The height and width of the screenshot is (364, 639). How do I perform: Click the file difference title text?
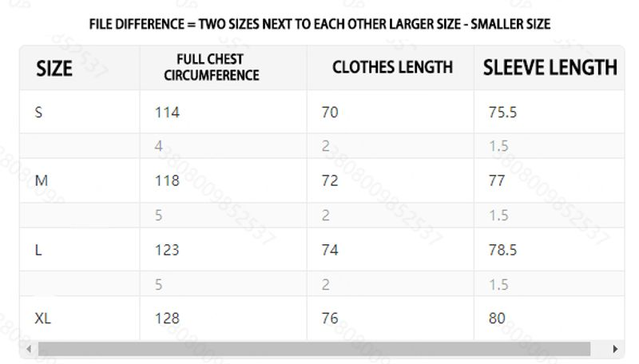coord(319,24)
